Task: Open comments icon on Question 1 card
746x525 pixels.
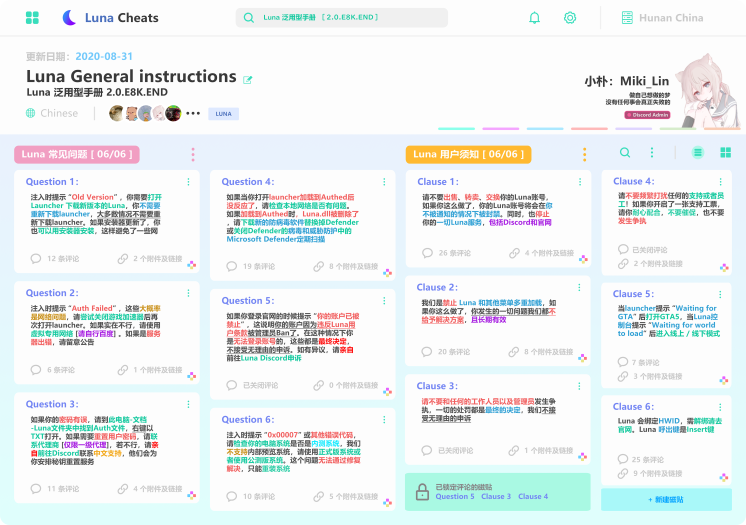Action: (36, 258)
